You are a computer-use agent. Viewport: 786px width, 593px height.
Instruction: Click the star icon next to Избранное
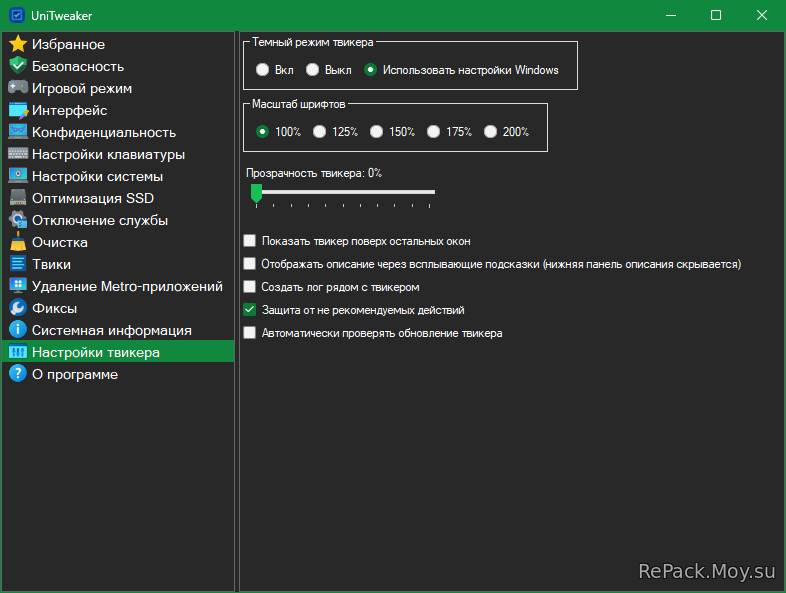tap(17, 44)
